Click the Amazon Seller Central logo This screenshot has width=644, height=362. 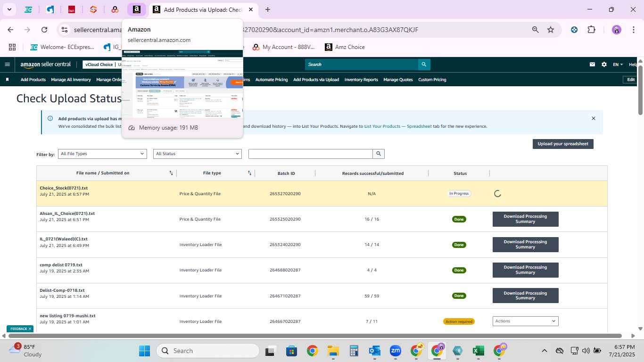pos(46,65)
